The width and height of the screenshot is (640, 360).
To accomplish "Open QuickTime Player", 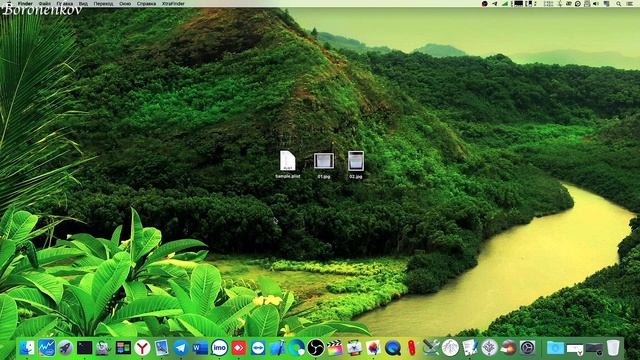I will coord(393,348).
